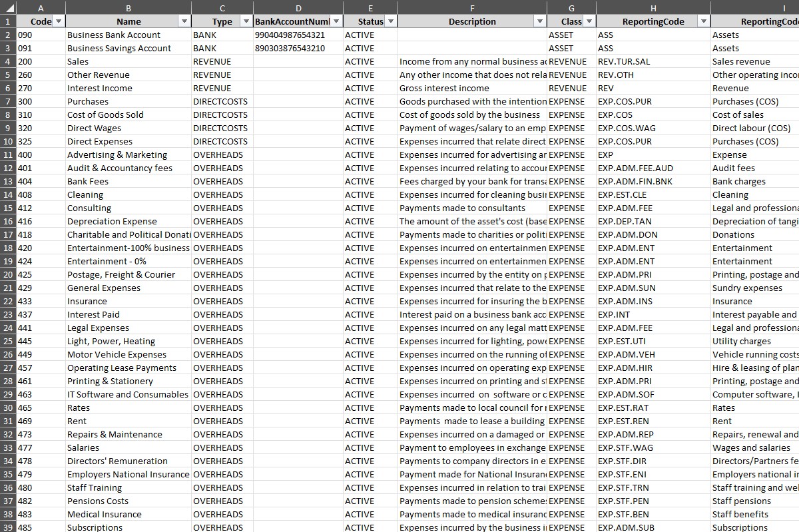The image size is (799, 532).
Task: Click the 'Gross interest income' description cell
Action: tap(472, 88)
